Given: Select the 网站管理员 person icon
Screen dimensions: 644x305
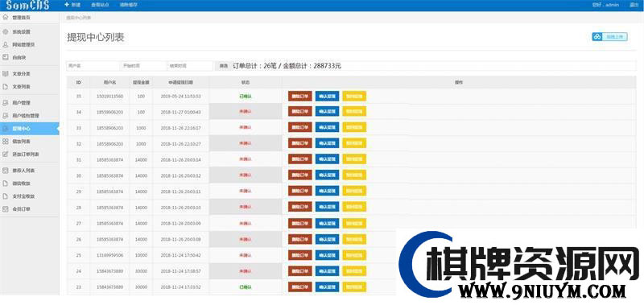Looking at the screenshot, I should point(6,44).
